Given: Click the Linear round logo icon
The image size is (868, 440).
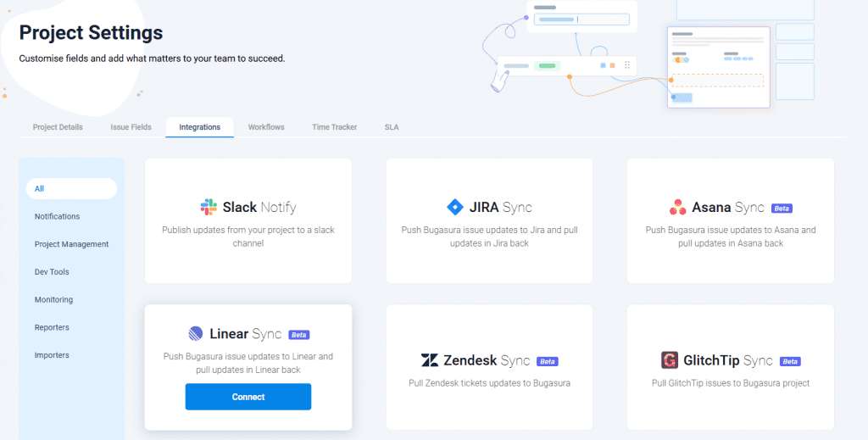Looking at the screenshot, I should pyautogui.click(x=195, y=334).
